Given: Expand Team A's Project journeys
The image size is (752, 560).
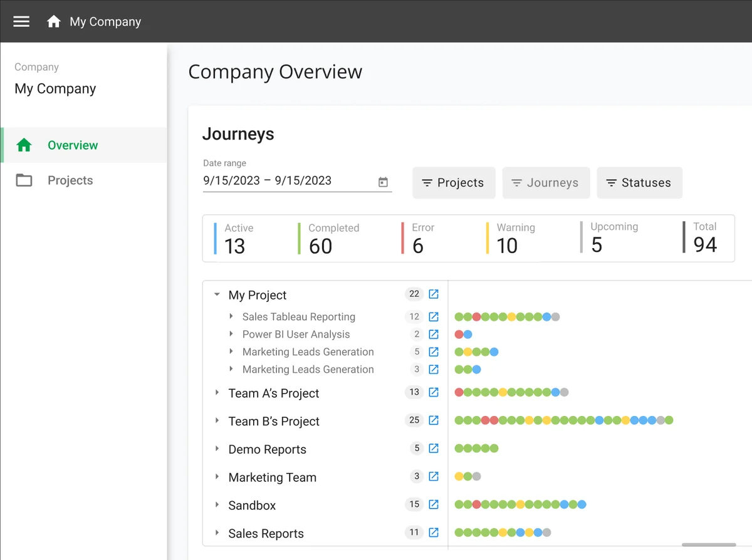Looking at the screenshot, I should (216, 393).
